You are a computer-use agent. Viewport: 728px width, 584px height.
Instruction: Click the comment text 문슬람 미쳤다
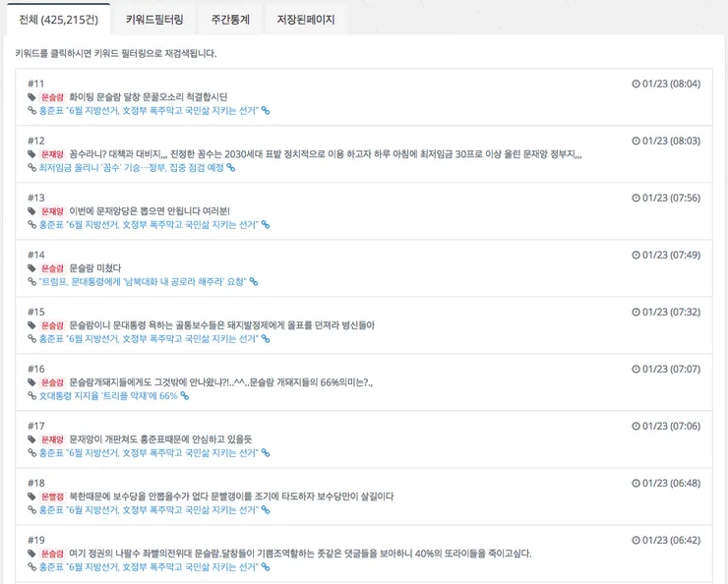click(95, 268)
